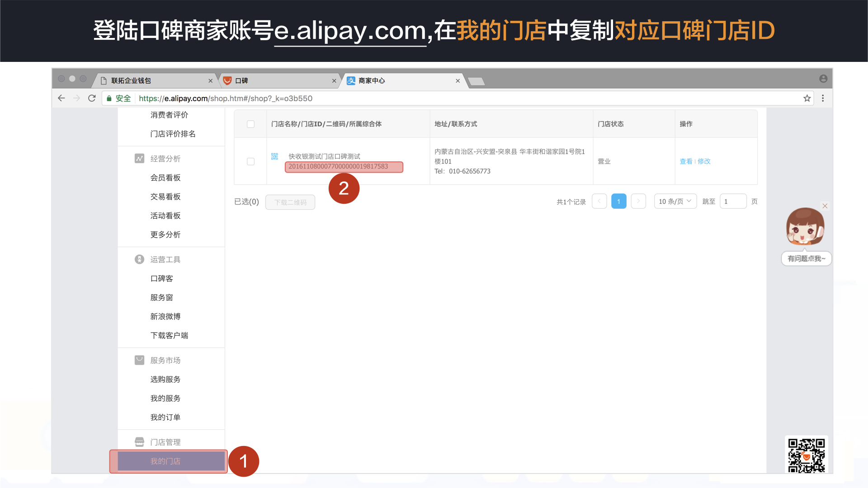Reload the page with refresh icon

click(x=92, y=98)
